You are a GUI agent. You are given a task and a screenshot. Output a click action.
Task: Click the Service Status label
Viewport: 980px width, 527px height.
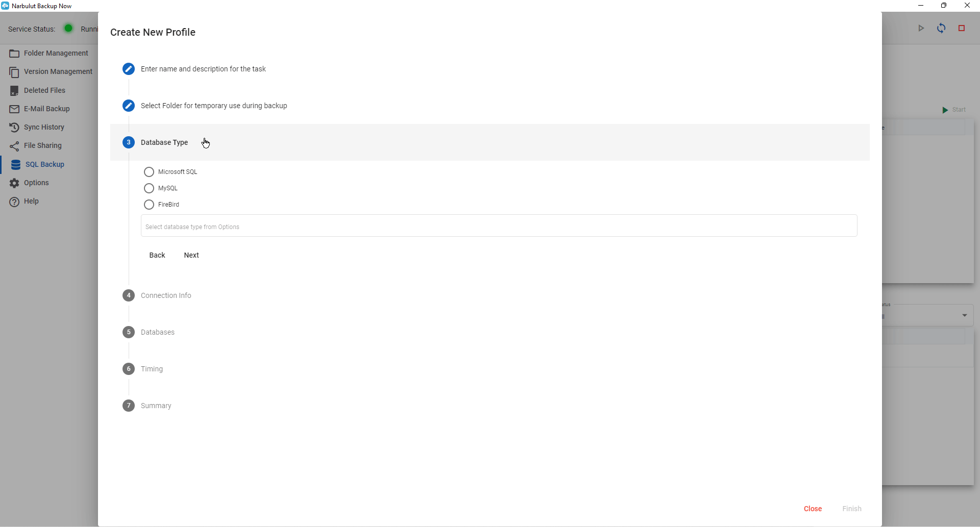click(32, 29)
